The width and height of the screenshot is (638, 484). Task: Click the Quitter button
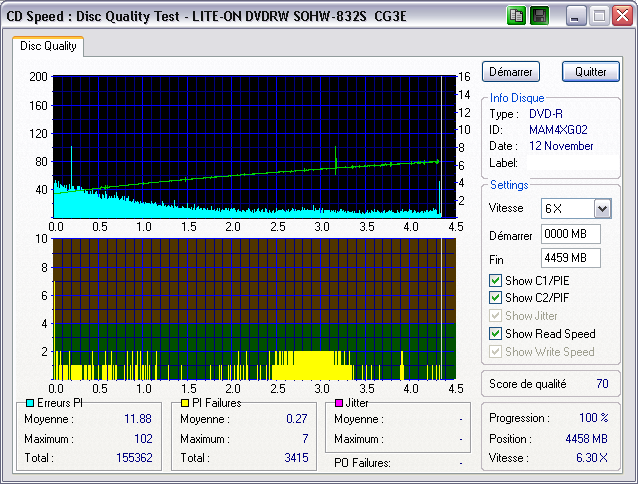pyautogui.click(x=590, y=72)
